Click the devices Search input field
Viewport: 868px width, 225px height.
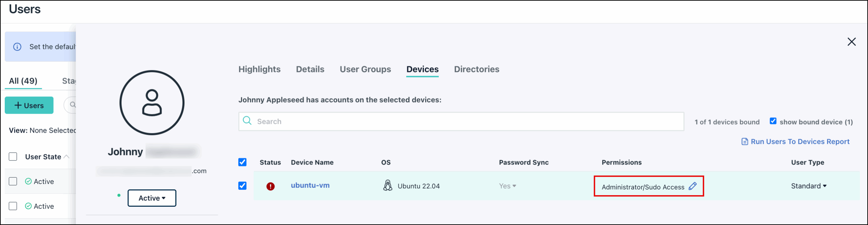pyautogui.click(x=461, y=121)
